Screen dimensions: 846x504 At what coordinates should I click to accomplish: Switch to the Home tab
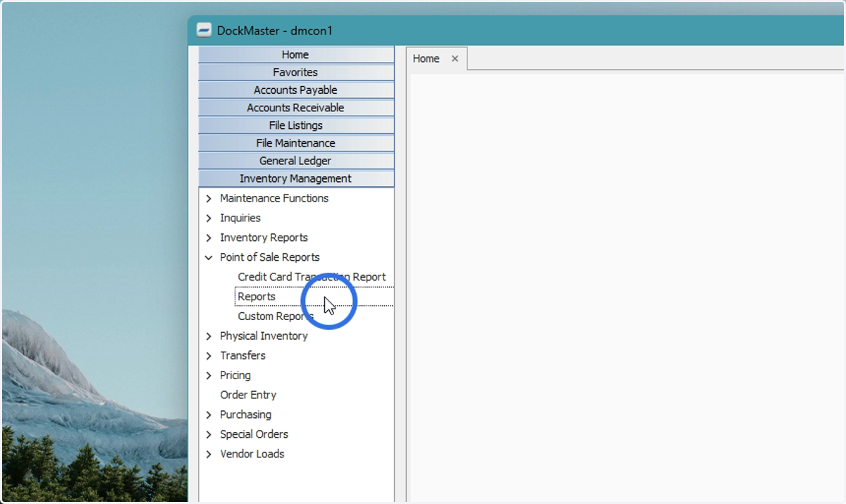point(426,59)
